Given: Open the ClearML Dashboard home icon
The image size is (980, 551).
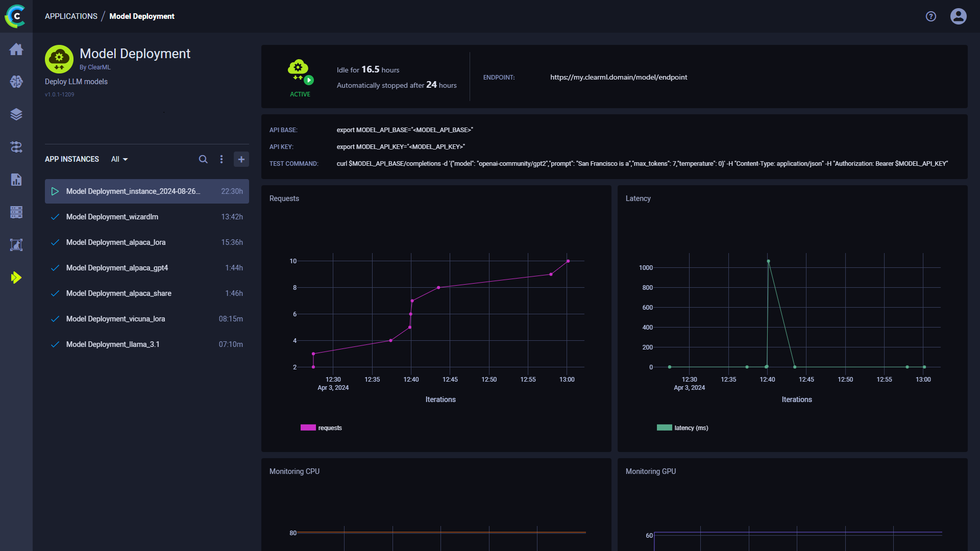Looking at the screenshot, I should coord(16,49).
